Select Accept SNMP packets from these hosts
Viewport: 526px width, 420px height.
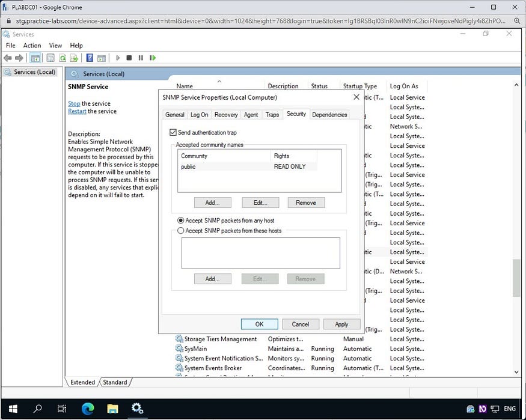(181, 231)
